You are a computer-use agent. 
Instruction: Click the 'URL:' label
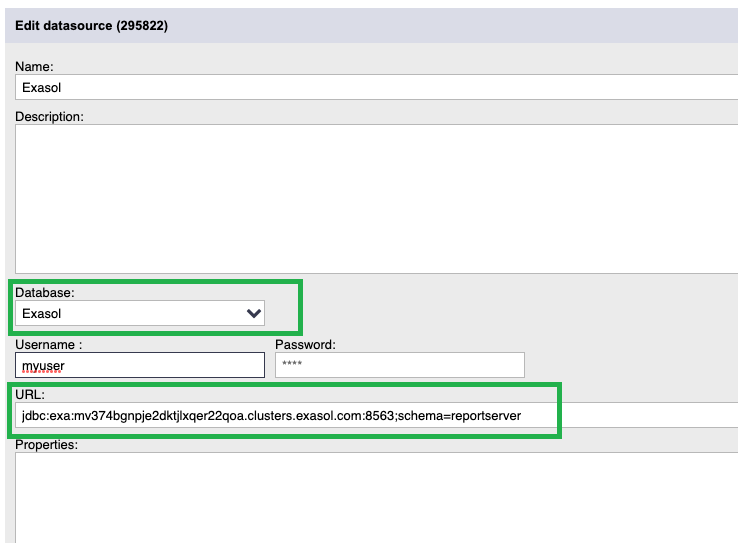(x=30, y=394)
